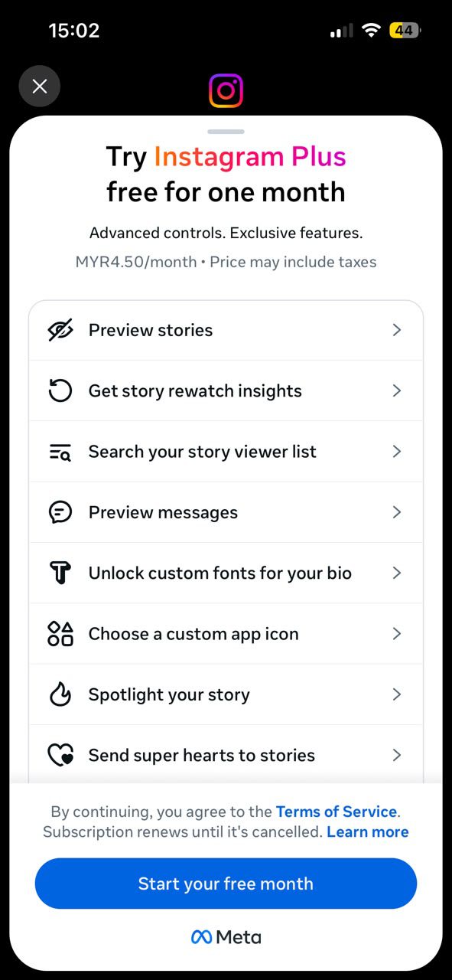Tap the search list icon for story viewers
The height and width of the screenshot is (980, 452).
pyautogui.click(x=60, y=452)
